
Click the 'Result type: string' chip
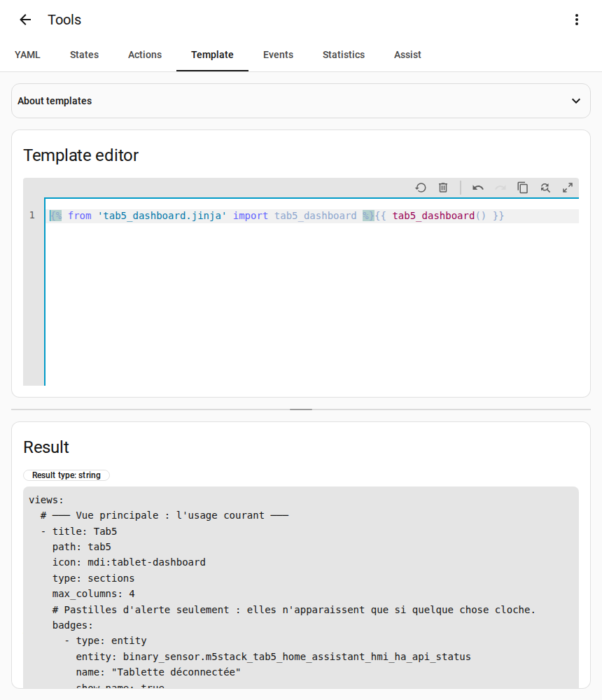tap(66, 475)
